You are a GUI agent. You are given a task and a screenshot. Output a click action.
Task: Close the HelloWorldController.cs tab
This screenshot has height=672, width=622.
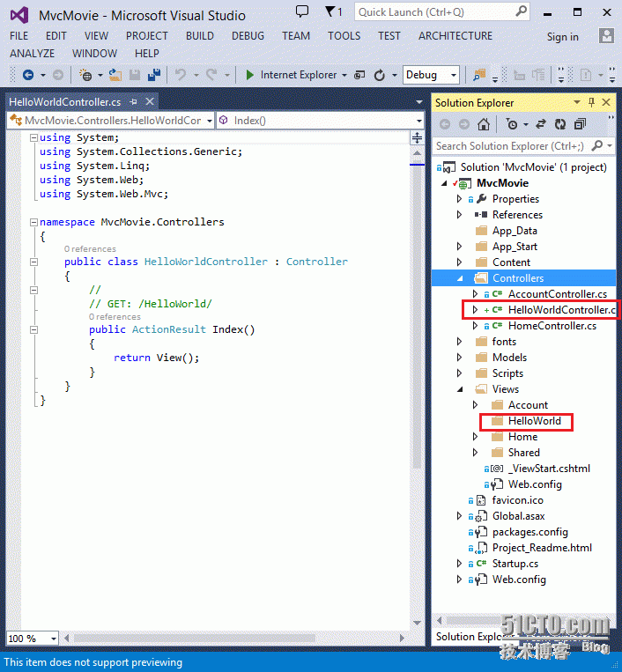(150, 101)
